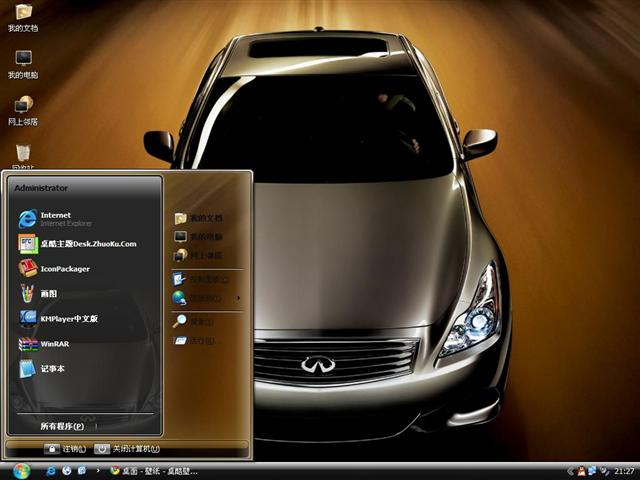Click the Windows Start orb
The width and height of the screenshot is (640, 480).
coord(21,470)
